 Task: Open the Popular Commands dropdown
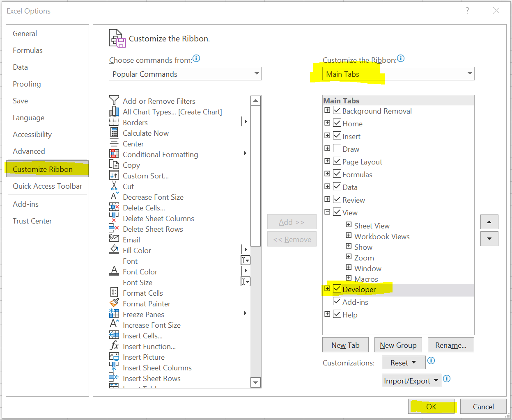tap(257, 74)
